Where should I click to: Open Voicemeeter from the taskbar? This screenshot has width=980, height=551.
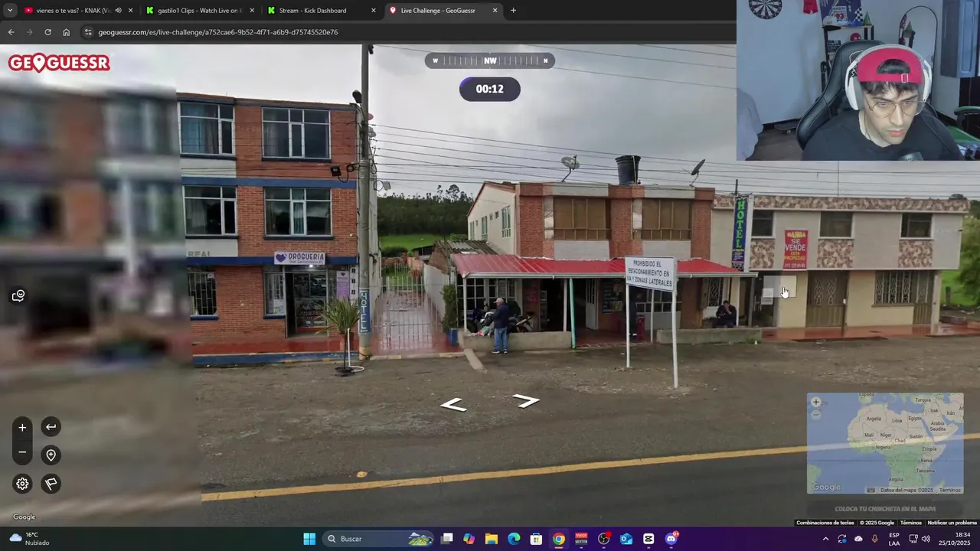tap(581, 539)
